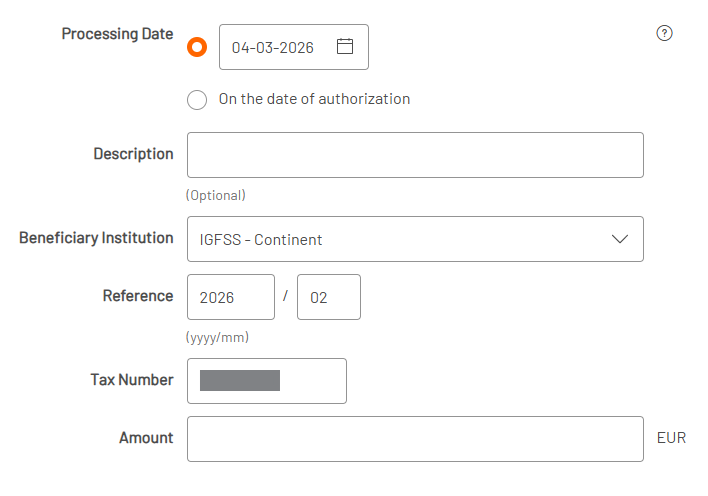Viewport: 708px width, 496px height.
Task: Click the 'On the date of authorization' label text
Action: coord(314,99)
